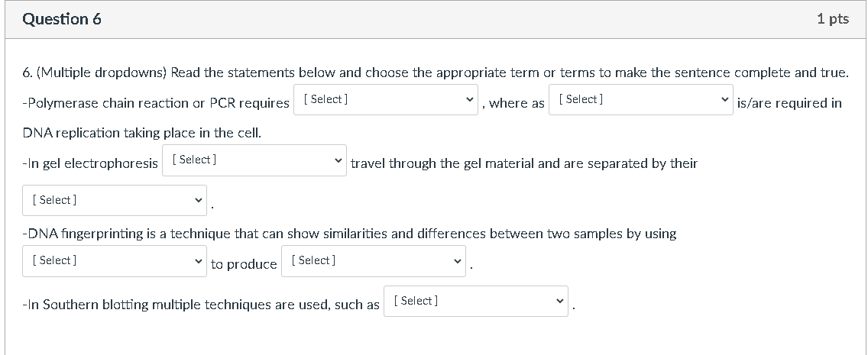The image size is (868, 355).
Task: Expand the 'In gel electrophoresis' select box
Action: tap(254, 160)
